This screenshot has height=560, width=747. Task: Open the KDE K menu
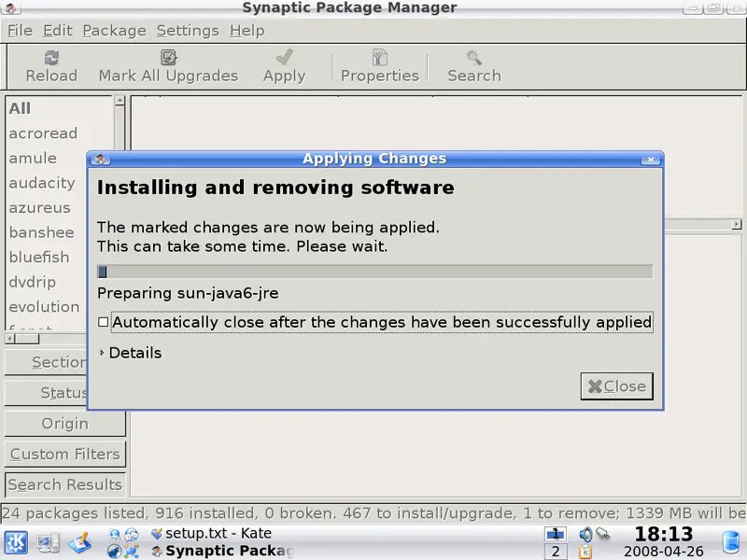click(16, 542)
